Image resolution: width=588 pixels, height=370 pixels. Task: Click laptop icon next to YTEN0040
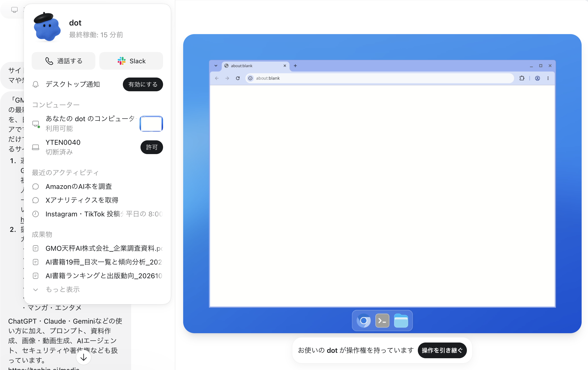[x=36, y=147]
